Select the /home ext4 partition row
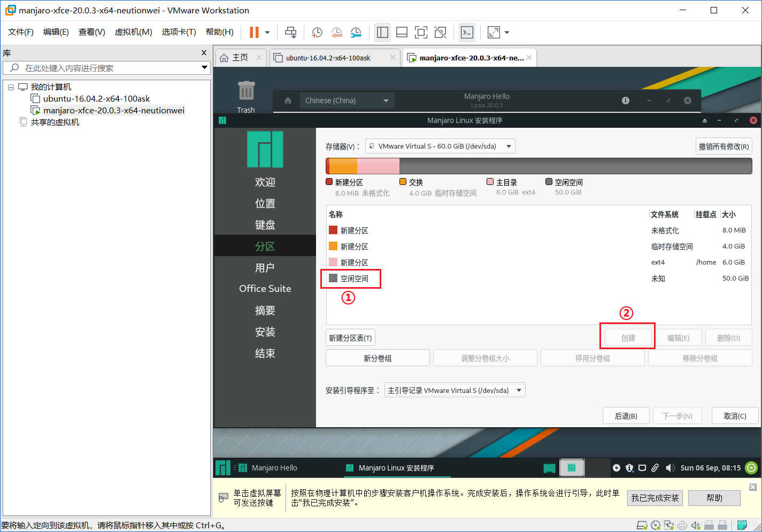The width and height of the screenshot is (762, 532). pos(538,263)
